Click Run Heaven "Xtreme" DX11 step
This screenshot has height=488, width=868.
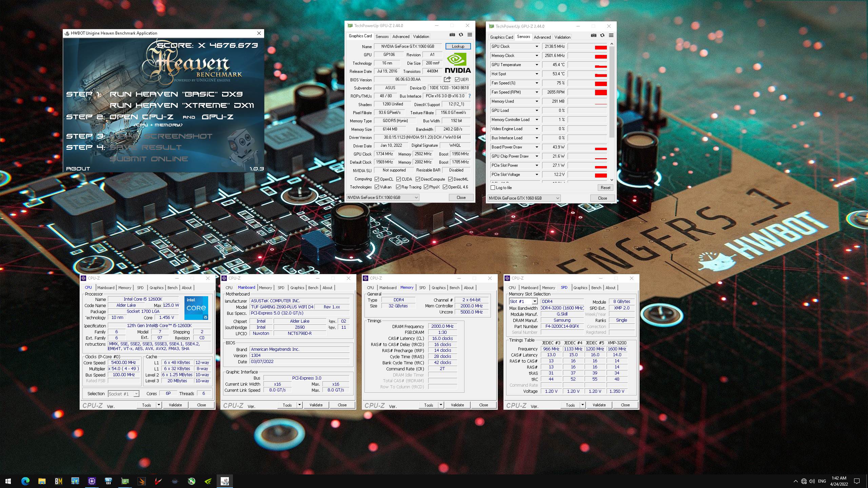pyautogui.click(x=182, y=105)
